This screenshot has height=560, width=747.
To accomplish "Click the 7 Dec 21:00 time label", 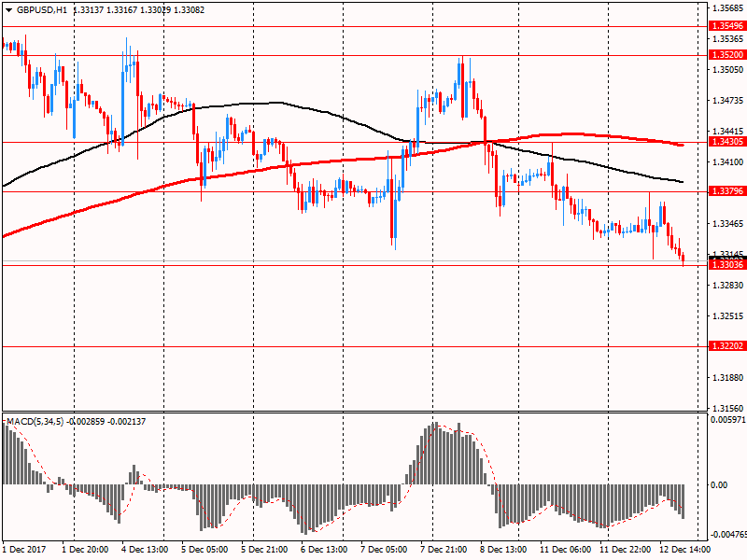I will [444, 550].
